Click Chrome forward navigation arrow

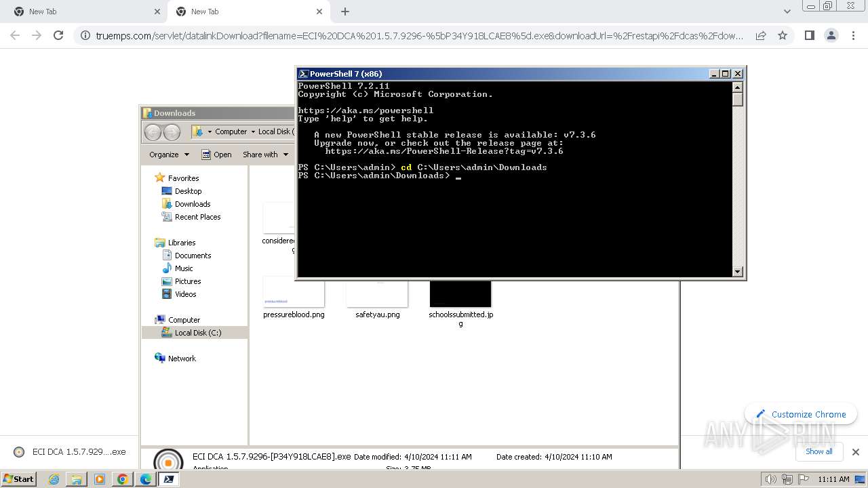pos(37,35)
